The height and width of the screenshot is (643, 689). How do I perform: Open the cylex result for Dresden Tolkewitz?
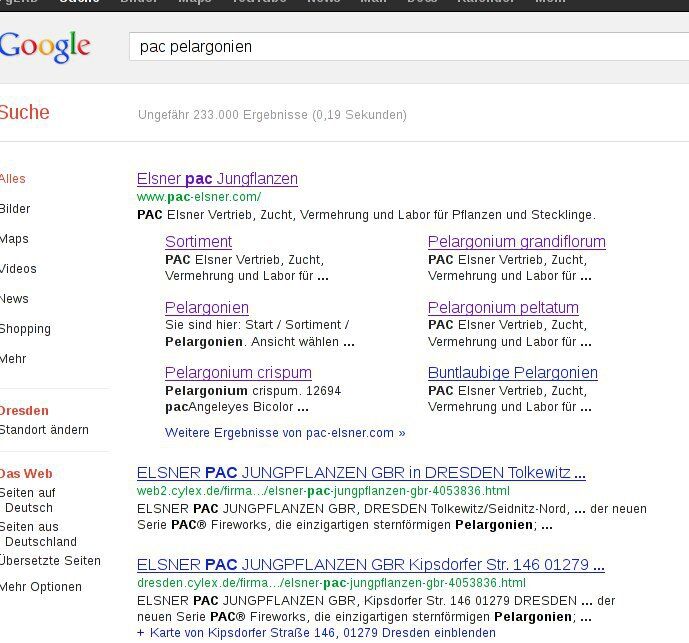(361, 473)
